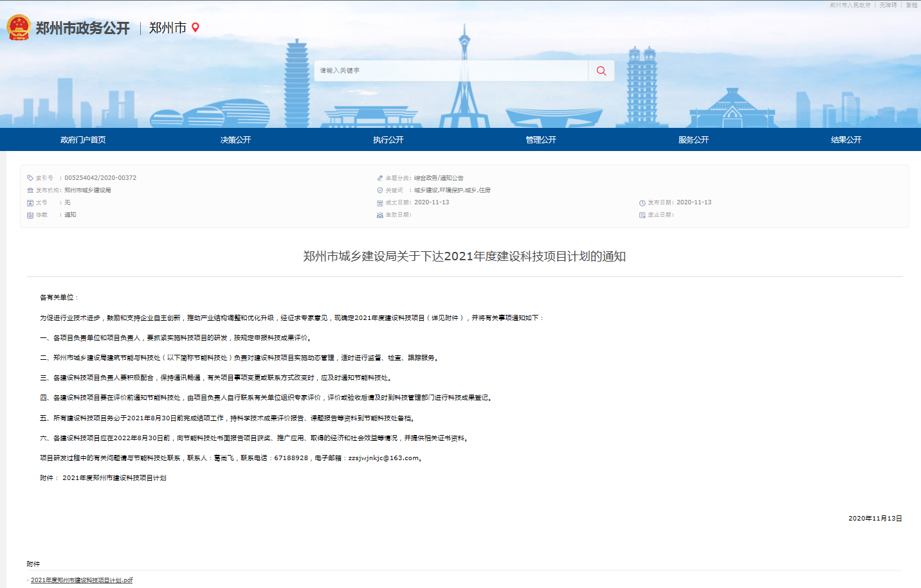Viewport: 921px width, 588px height.
Task: Download 2021年度郑州市建设科技项目计划.pdf attachment
Action: (x=82, y=580)
